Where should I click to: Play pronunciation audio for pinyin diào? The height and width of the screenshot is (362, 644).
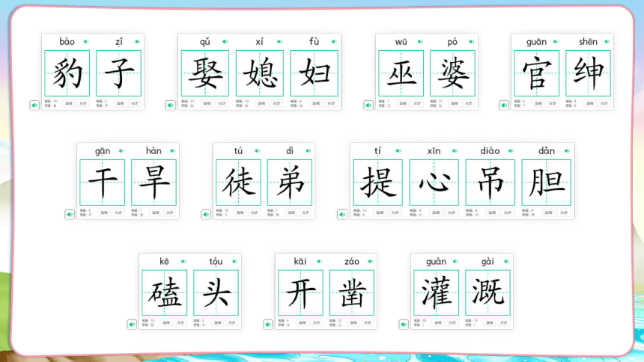pos(511,150)
